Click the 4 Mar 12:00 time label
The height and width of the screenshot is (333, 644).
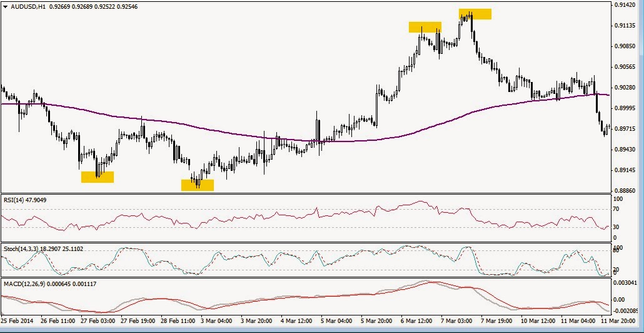tap(298, 320)
